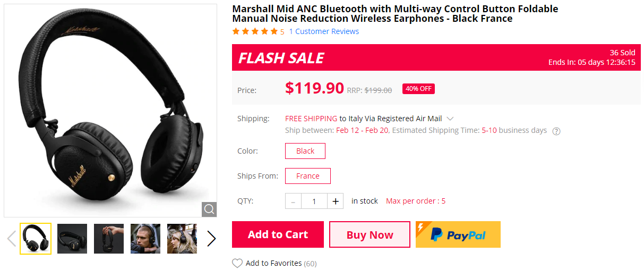
Task: Increase quantity with the plus button
Action: [x=335, y=201]
